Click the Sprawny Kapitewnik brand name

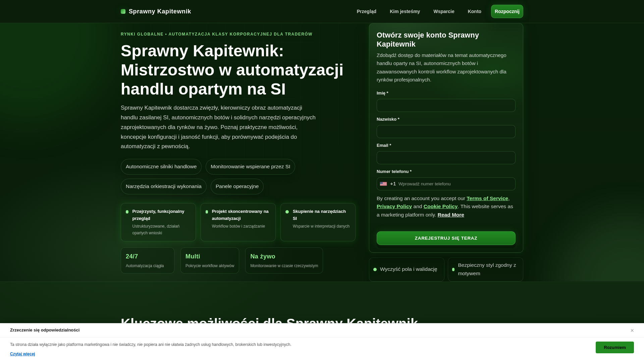[160, 11]
